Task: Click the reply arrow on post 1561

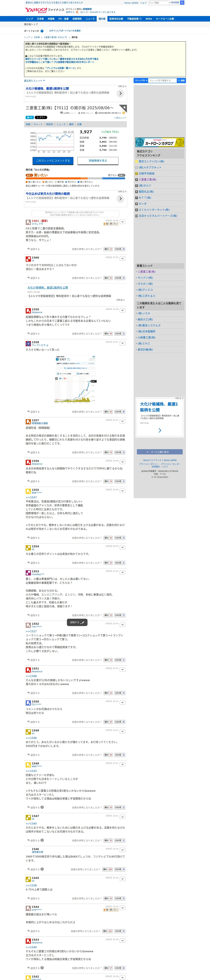Action: tap(29, 249)
